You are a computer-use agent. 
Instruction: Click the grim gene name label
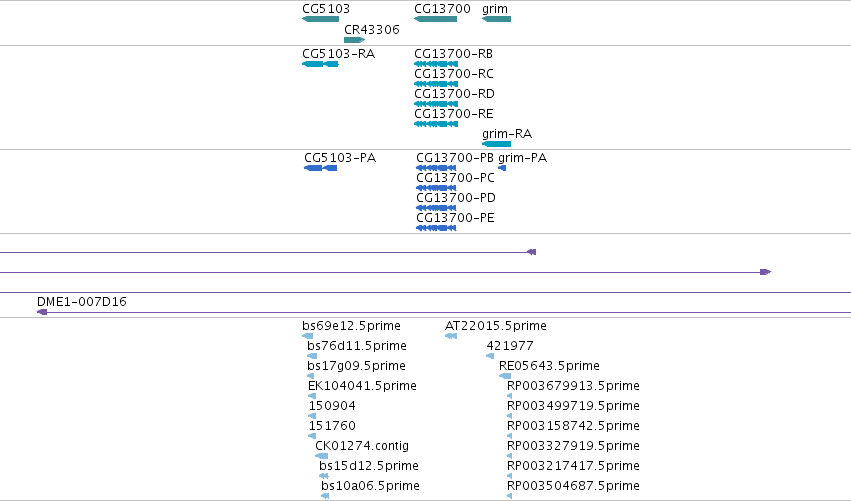[495, 9]
